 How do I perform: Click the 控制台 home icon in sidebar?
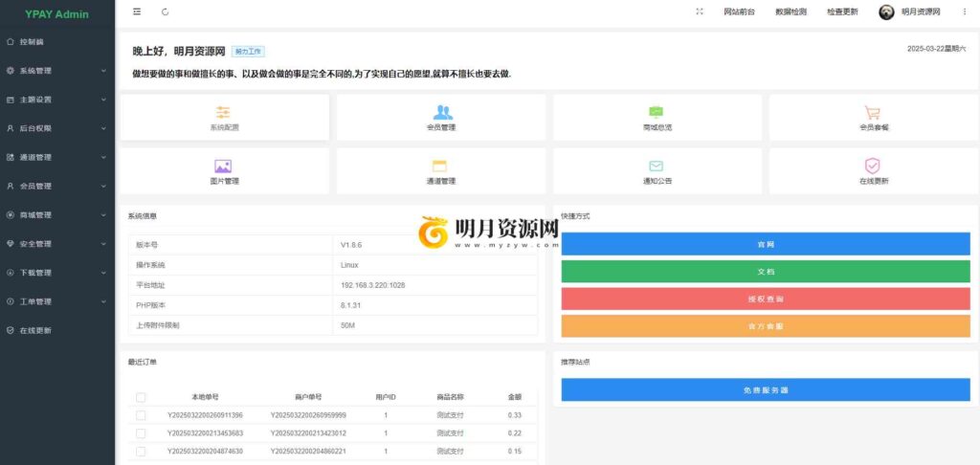(x=10, y=42)
